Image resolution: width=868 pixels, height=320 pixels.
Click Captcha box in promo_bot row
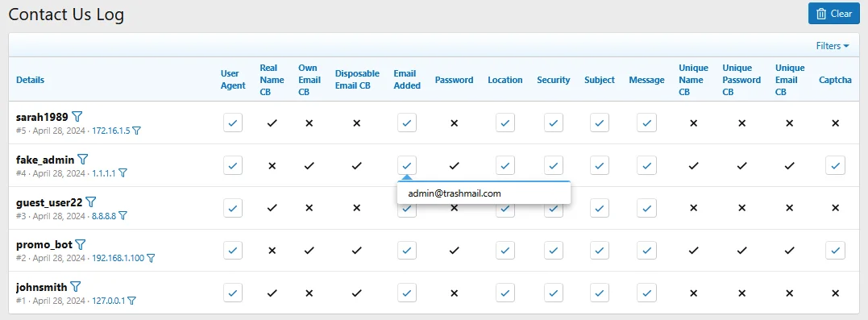835,250
